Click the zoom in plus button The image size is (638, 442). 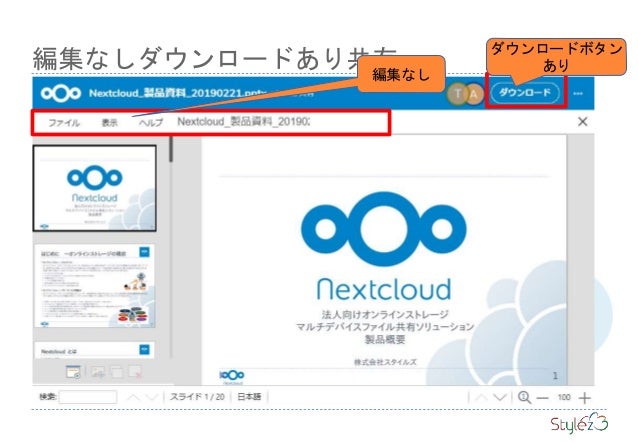point(585,398)
